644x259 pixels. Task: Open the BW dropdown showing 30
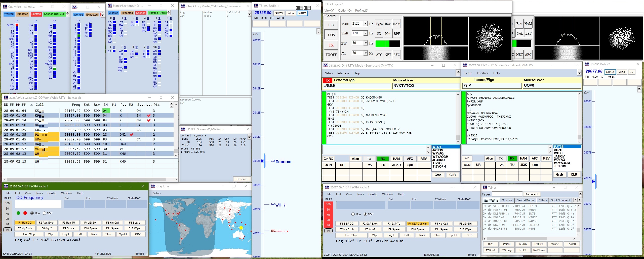(365, 43)
